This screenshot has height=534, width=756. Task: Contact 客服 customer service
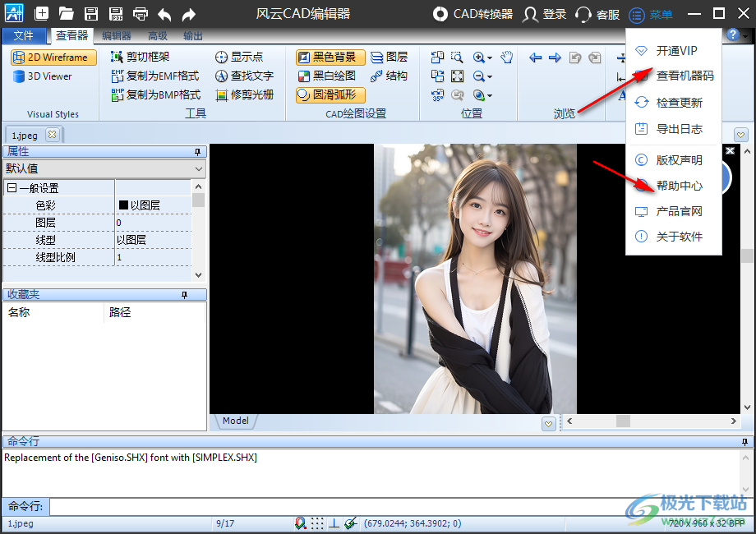(597, 15)
